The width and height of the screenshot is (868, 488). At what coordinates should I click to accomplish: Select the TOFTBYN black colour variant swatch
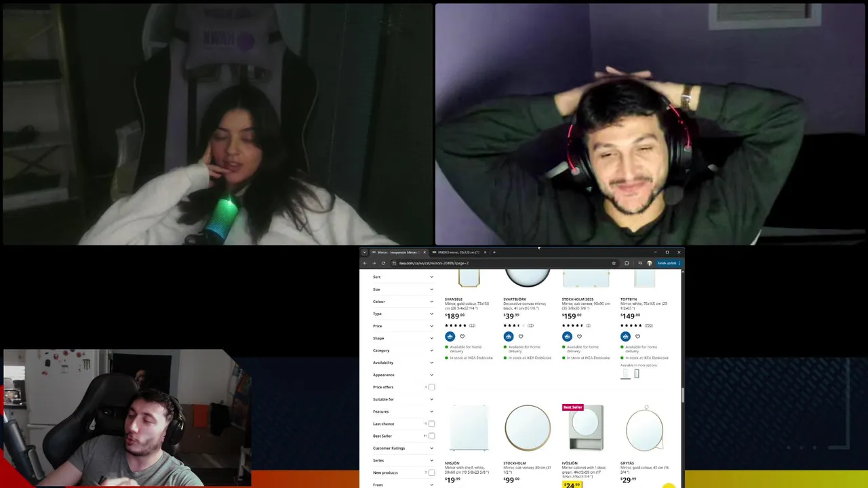tap(637, 373)
